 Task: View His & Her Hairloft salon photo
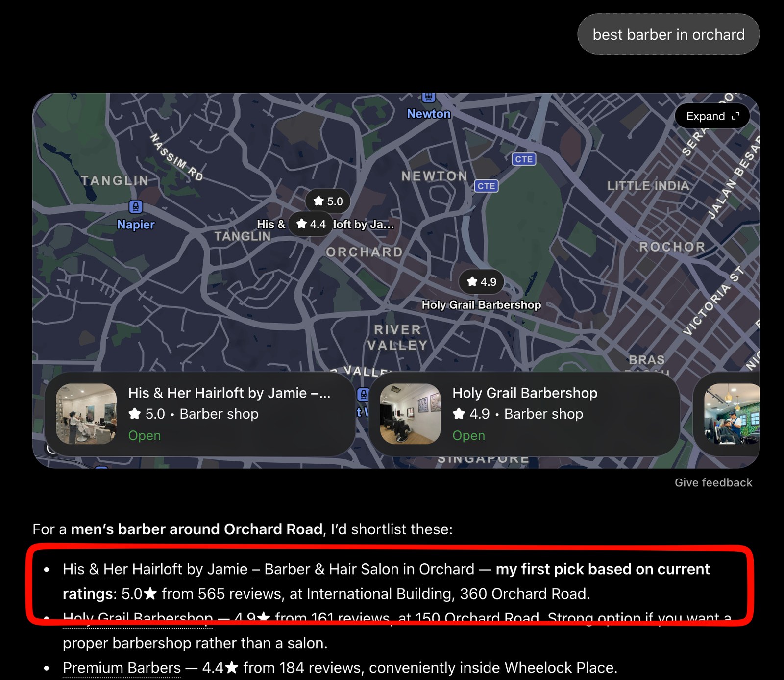[x=86, y=414]
